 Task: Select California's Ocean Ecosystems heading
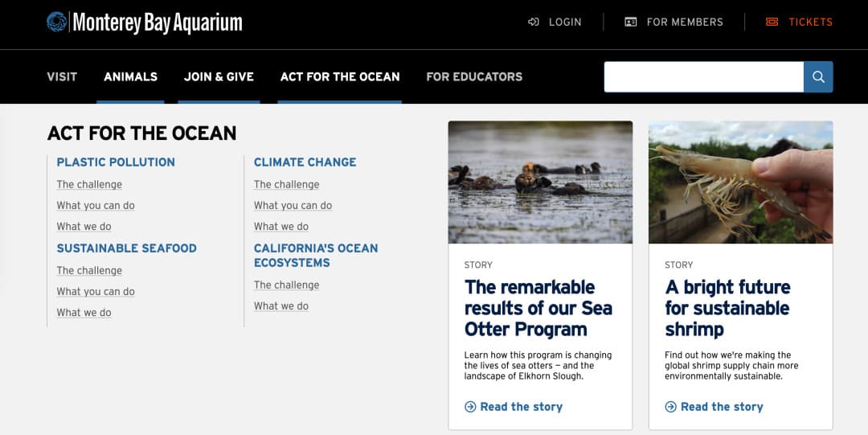[316, 255]
